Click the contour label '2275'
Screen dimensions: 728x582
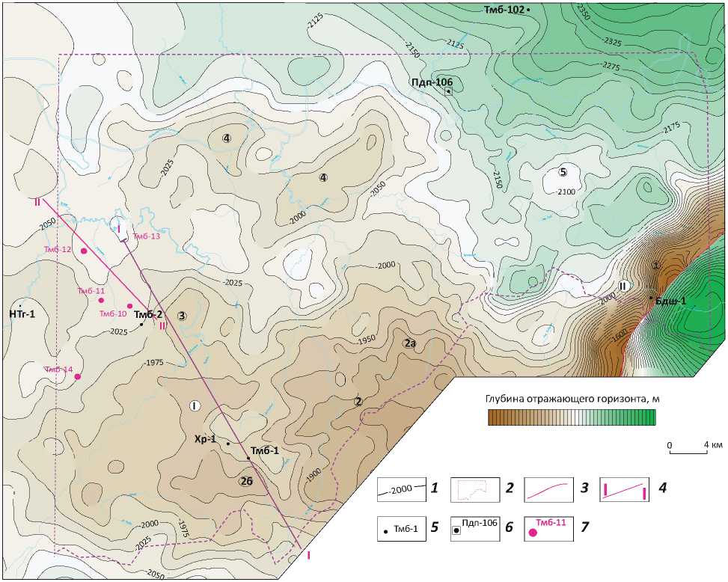[x=611, y=67]
